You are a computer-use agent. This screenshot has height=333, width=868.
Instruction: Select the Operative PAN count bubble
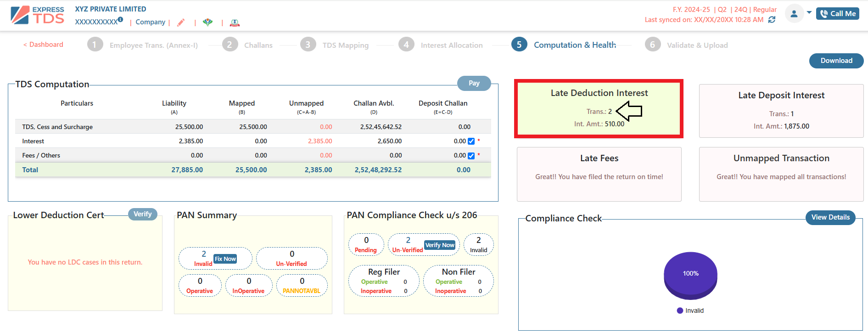click(200, 285)
